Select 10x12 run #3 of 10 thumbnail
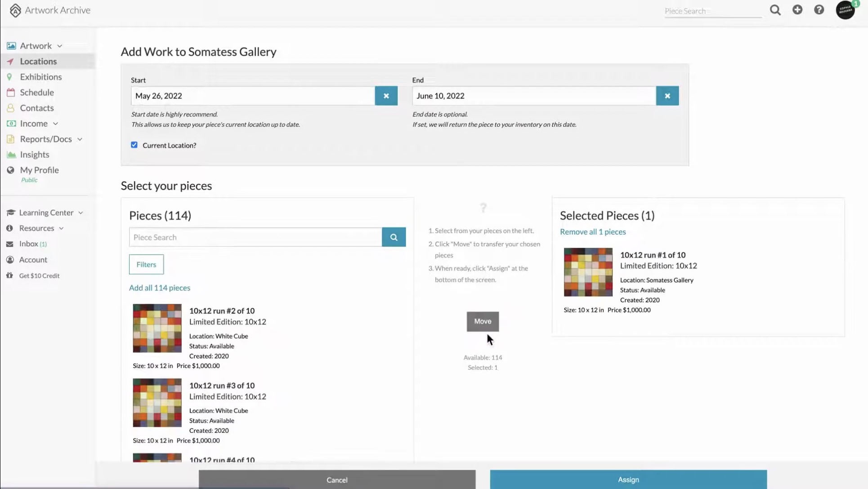This screenshot has width=868, height=489. coord(157,403)
